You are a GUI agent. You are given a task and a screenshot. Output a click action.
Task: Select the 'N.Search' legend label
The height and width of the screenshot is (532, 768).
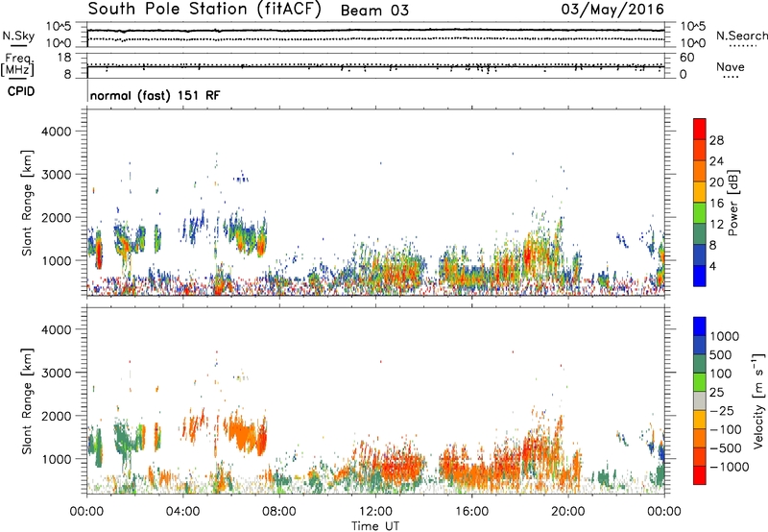(741, 36)
